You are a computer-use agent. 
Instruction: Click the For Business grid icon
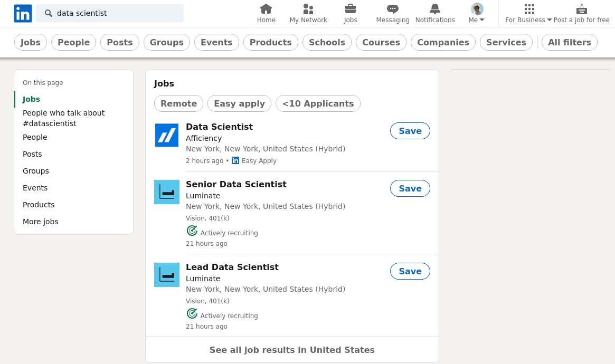(529, 8)
